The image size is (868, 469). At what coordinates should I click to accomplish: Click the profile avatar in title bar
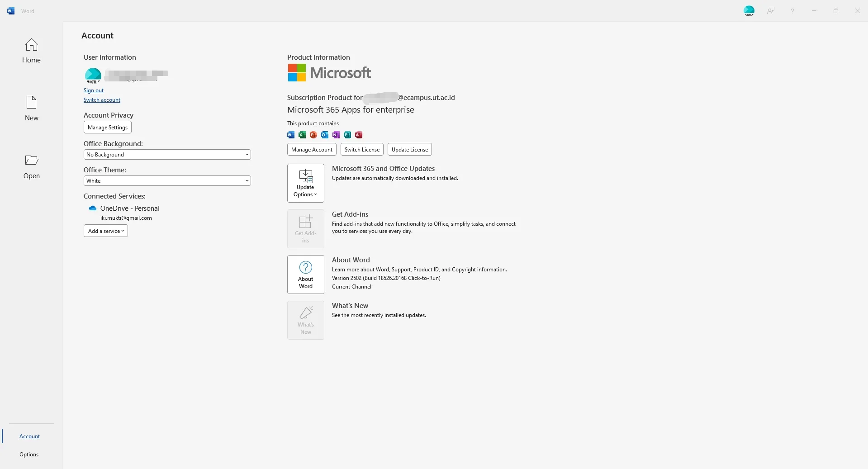[x=749, y=11]
